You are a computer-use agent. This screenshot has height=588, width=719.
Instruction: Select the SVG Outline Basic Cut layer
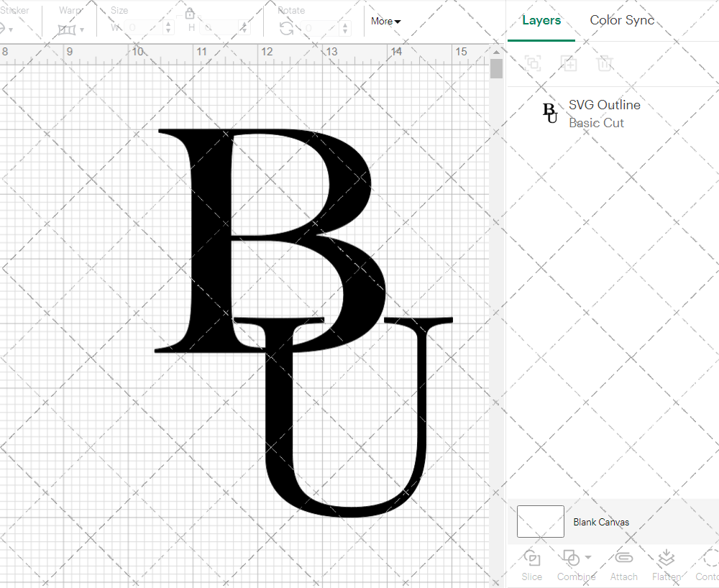604,113
